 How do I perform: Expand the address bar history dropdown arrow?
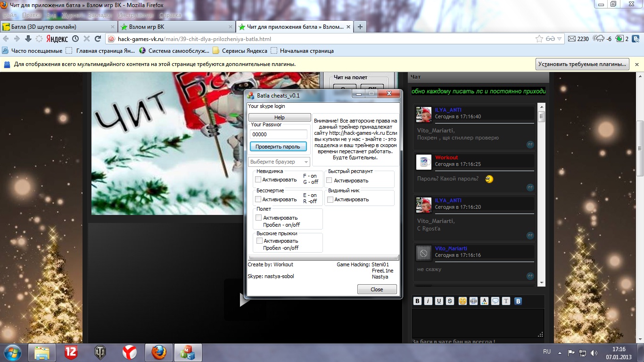pos(560,39)
